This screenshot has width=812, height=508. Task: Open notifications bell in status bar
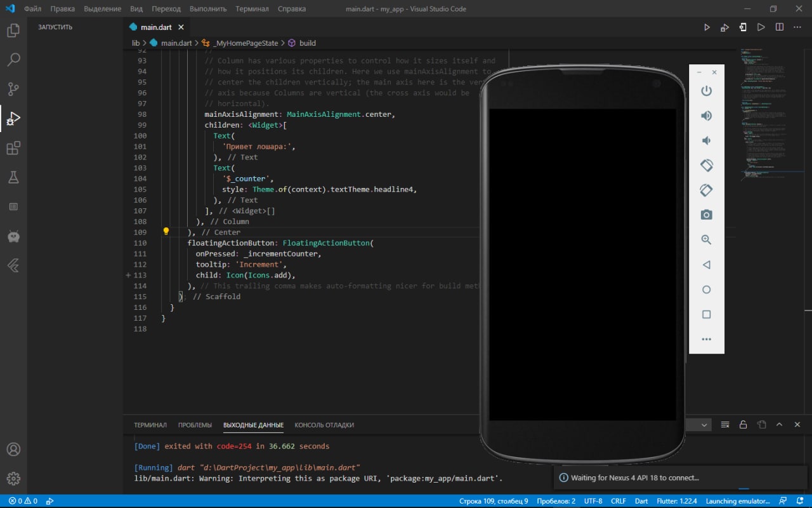800,501
